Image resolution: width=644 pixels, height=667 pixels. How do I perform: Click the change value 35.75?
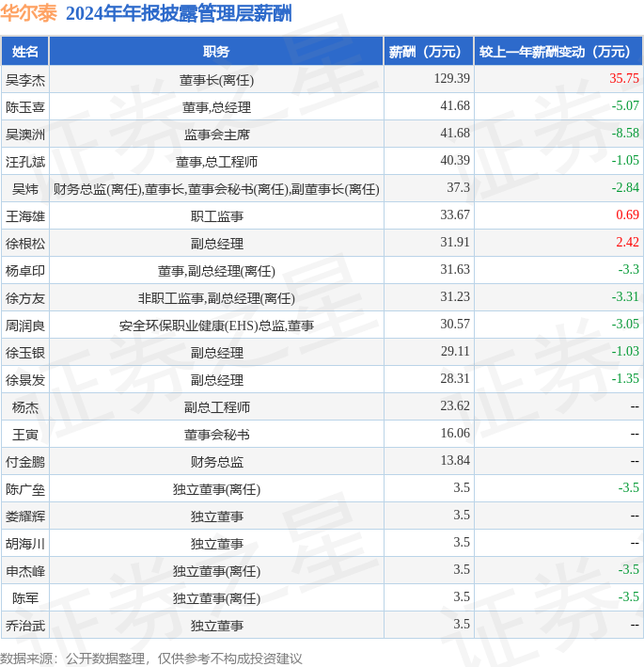click(x=624, y=78)
